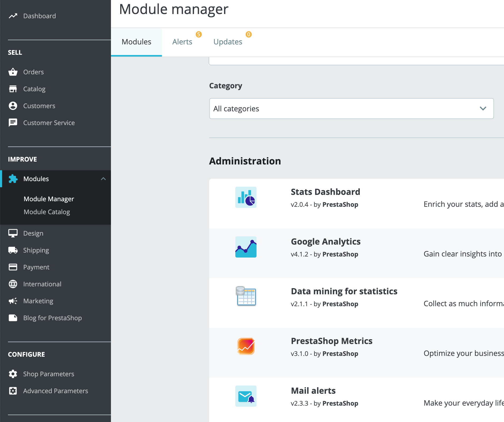Open the Dashboard page
Image resolution: width=504 pixels, height=422 pixels.
(x=39, y=16)
